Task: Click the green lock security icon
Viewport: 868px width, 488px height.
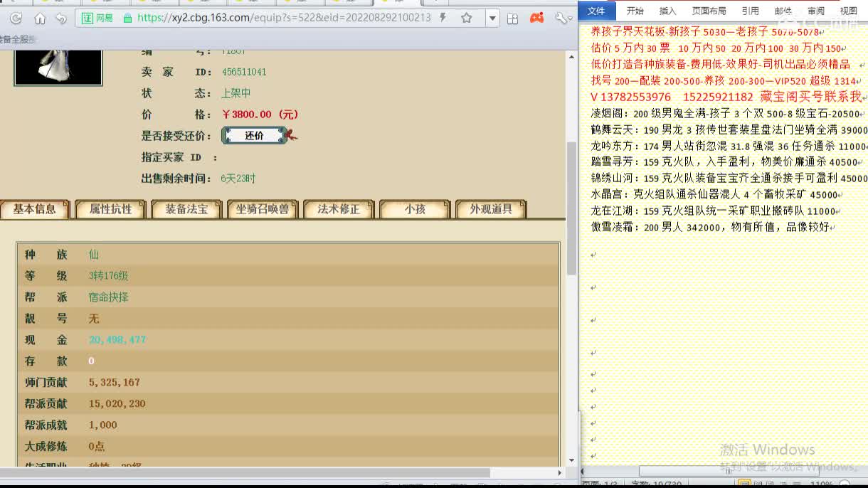Action: pos(127,18)
